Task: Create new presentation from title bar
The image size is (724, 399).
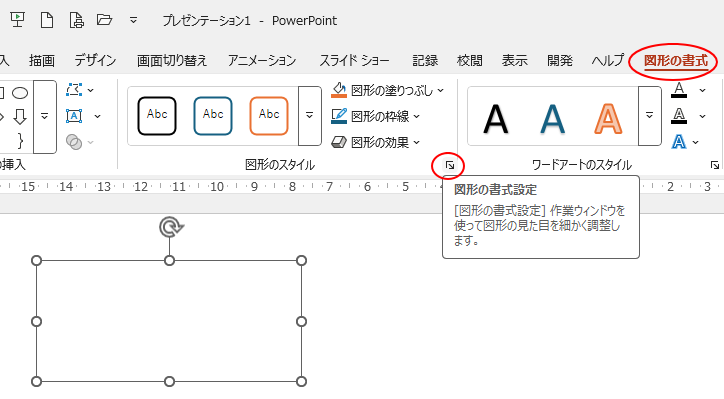Action: [47, 20]
